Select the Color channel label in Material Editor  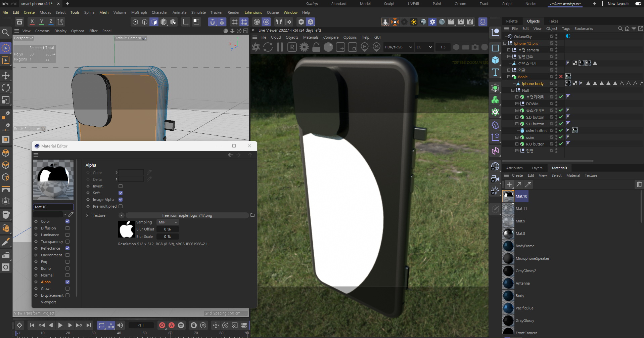[x=45, y=221]
